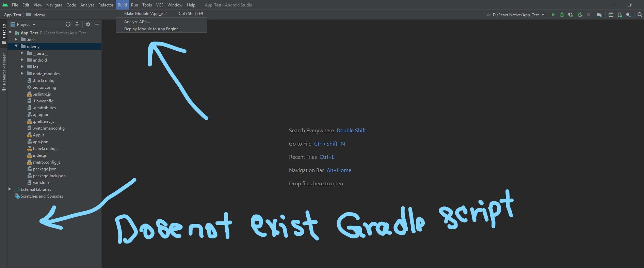
Task: Open the Navigate menu
Action: pos(54,5)
